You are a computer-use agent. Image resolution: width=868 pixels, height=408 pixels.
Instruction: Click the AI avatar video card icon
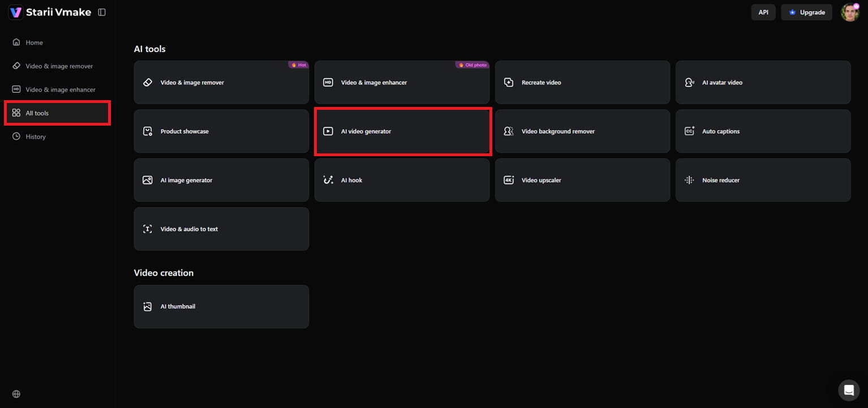coord(689,83)
